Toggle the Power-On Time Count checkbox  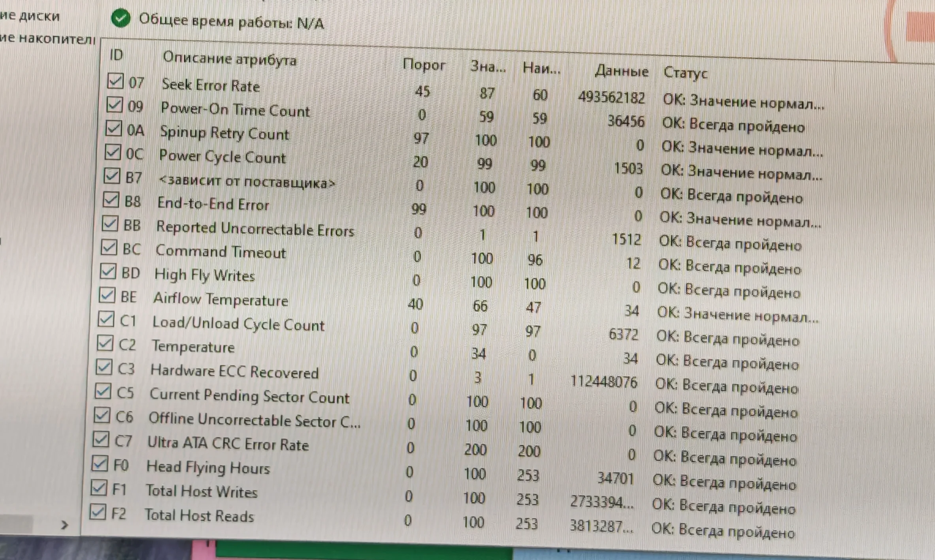114,105
